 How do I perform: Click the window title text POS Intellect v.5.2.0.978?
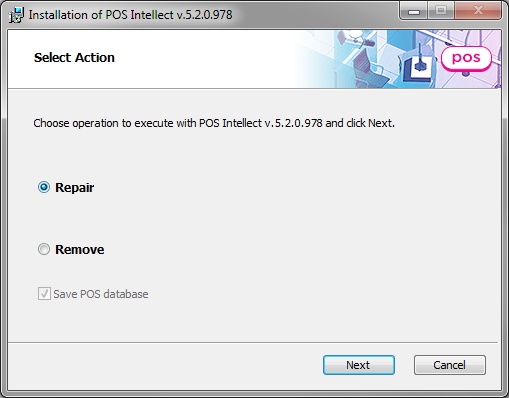click(x=169, y=15)
